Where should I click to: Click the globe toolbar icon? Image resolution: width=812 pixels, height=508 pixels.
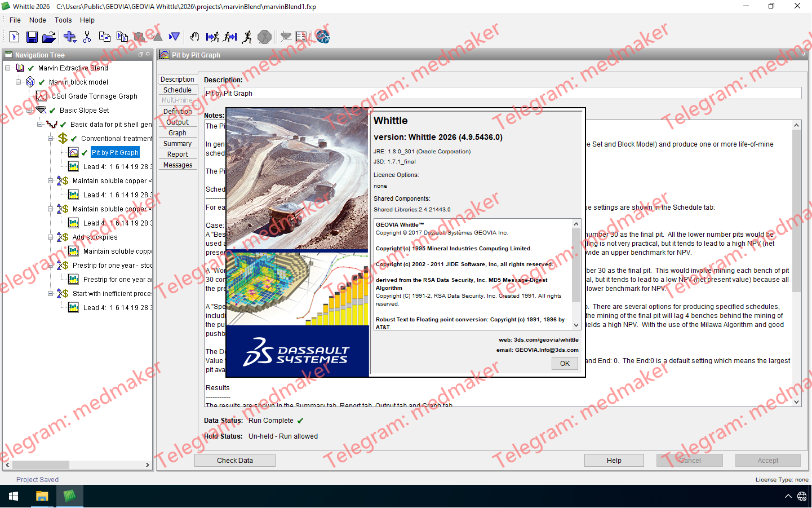pos(322,37)
